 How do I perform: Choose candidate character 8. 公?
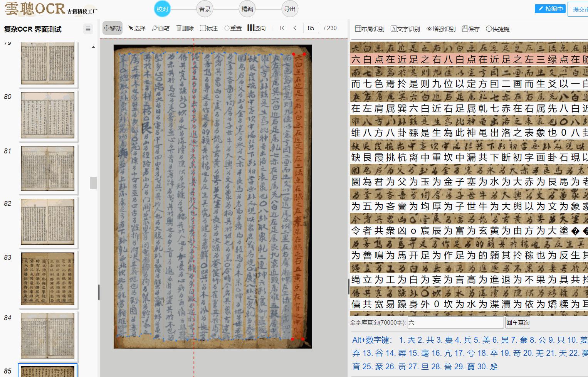coord(538,340)
